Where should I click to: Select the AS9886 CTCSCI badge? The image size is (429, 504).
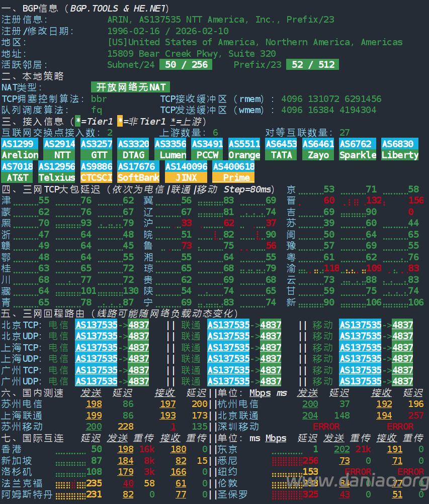coord(96,172)
